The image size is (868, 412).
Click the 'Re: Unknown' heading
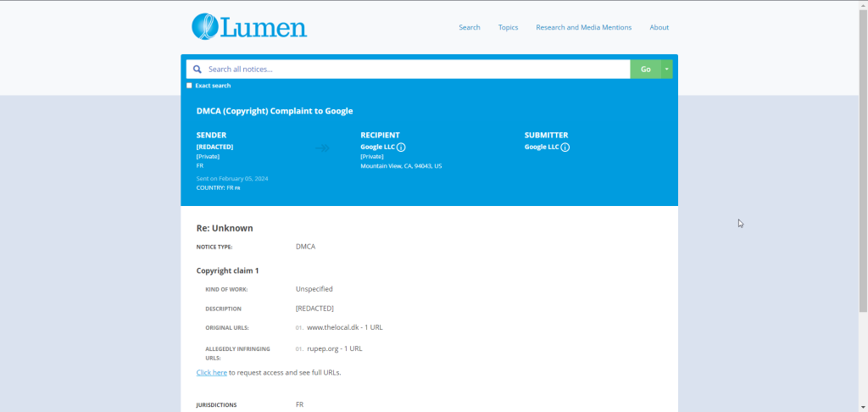225,228
